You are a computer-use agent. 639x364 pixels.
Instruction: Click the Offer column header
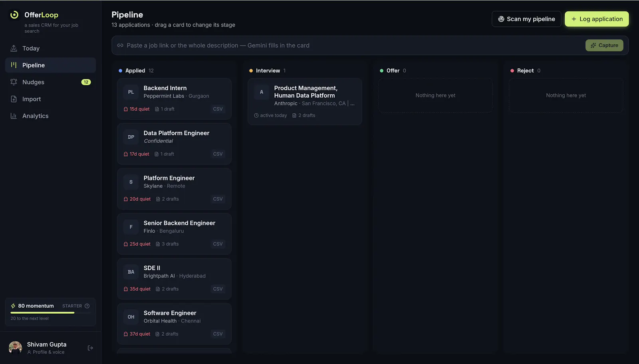point(393,71)
